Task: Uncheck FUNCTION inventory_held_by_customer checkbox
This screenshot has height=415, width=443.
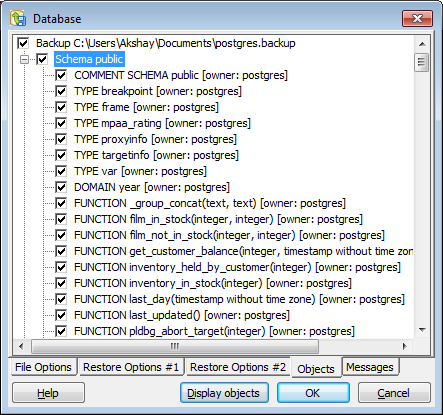Action: coord(61,267)
